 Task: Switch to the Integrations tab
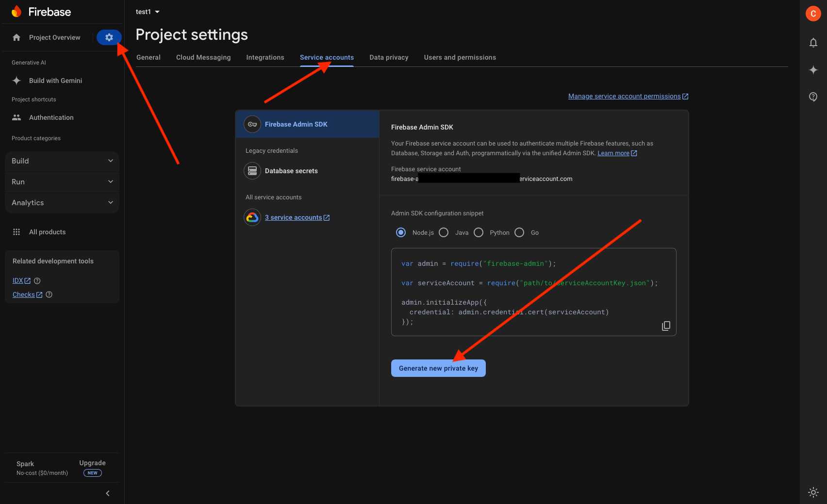pyautogui.click(x=265, y=57)
